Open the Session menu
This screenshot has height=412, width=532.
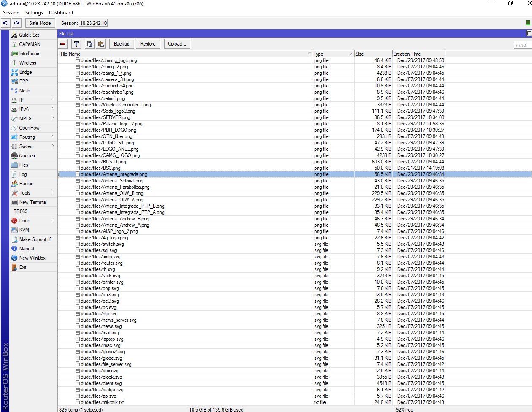[x=11, y=13]
